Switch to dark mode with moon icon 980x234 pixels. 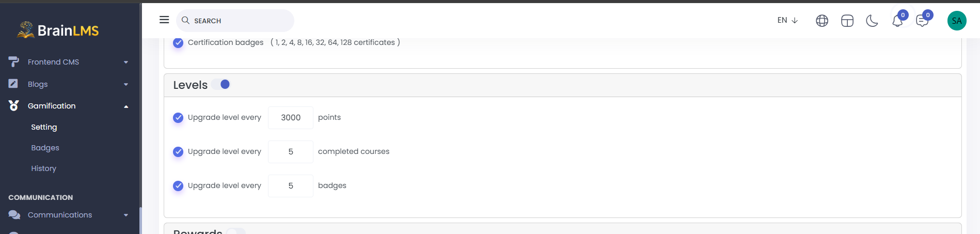pos(872,21)
